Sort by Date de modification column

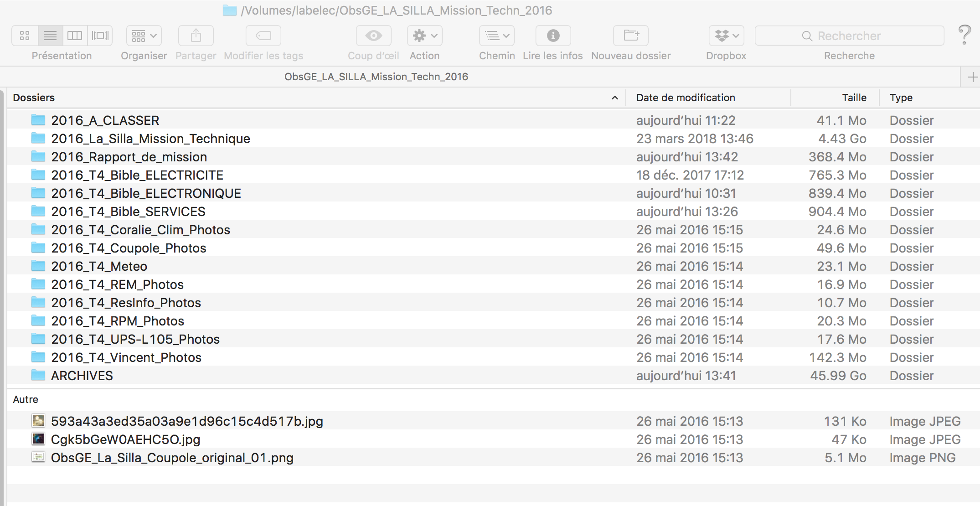(x=686, y=98)
